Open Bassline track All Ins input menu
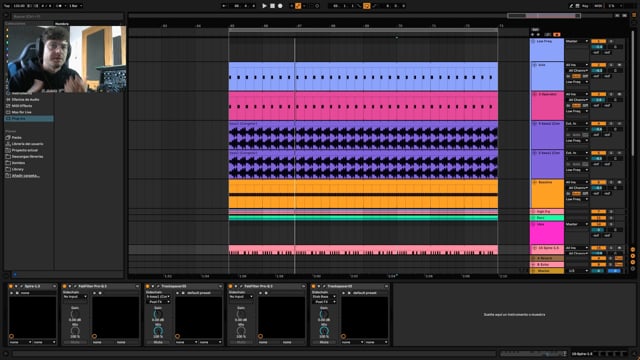Image resolution: width=640 pixels, height=360 pixels. click(577, 182)
